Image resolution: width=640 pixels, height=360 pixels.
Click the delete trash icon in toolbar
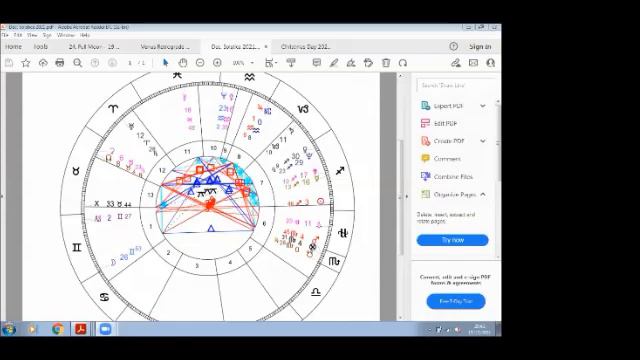[386, 63]
